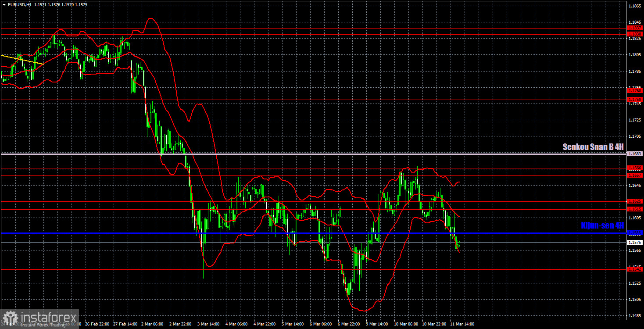644x329 pixels.
Task: Click the 1.1837 red level price tag
Action: [635, 28]
